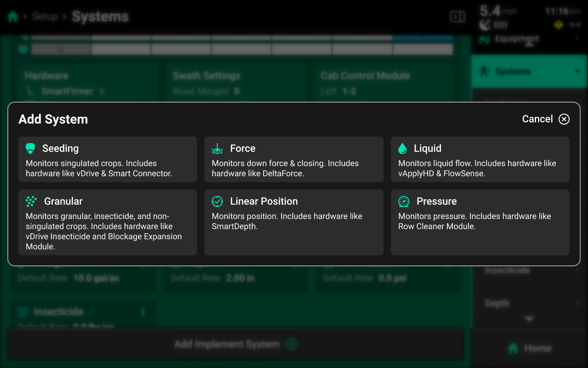Select the Seeding system card
This screenshot has height=368, width=588.
107,159
